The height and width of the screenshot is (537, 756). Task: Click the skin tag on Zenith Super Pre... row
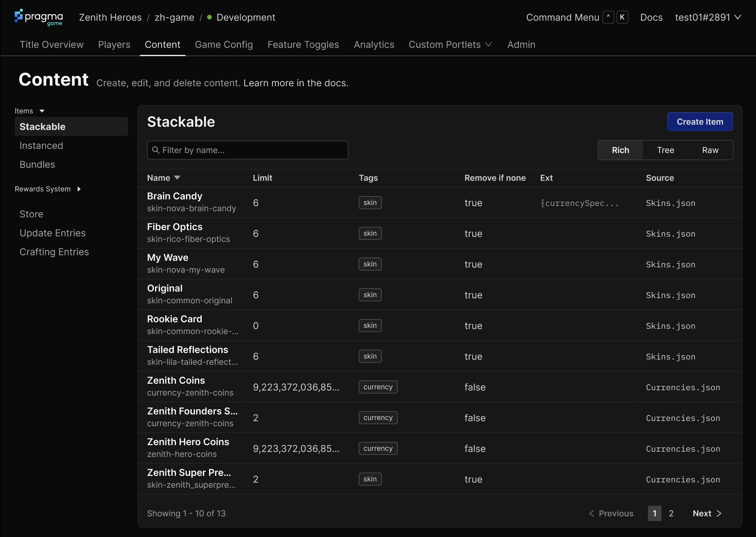click(x=370, y=479)
